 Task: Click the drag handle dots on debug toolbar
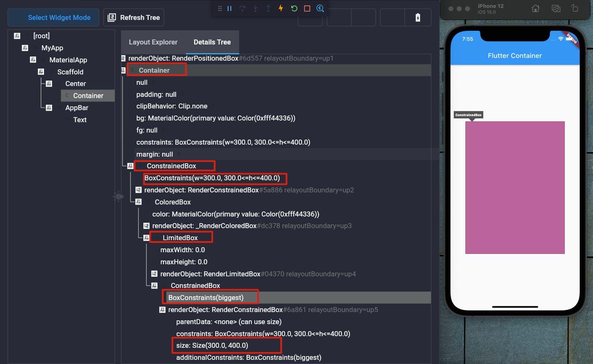(220, 8)
